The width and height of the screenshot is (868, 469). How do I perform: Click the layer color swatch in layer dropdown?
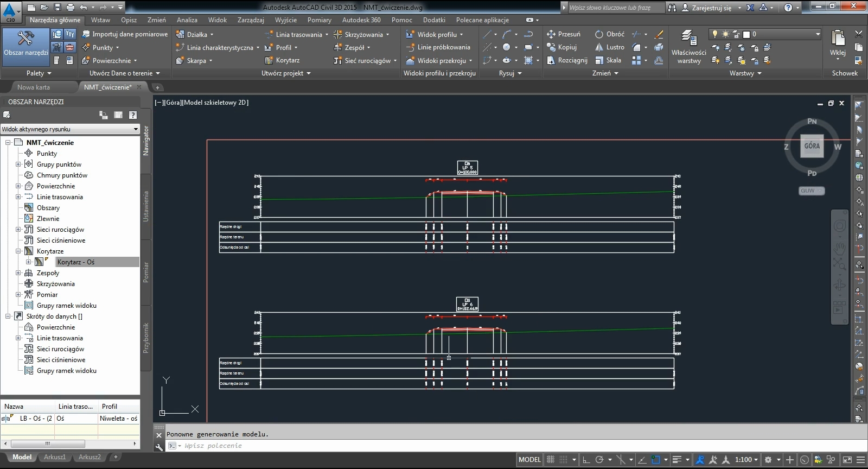tap(746, 34)
